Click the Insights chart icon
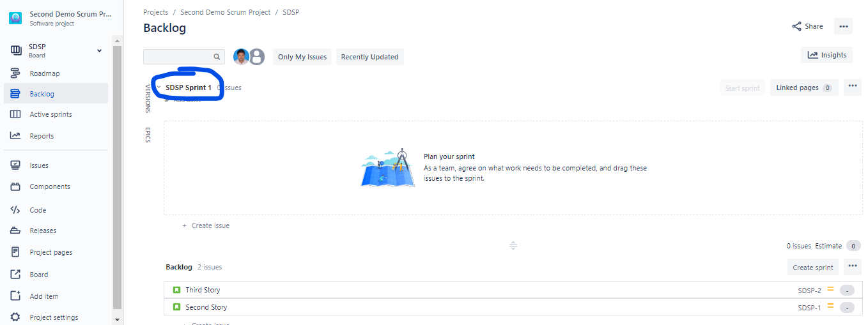This screenshot has width=868, height=325. (x=812, y=55)
